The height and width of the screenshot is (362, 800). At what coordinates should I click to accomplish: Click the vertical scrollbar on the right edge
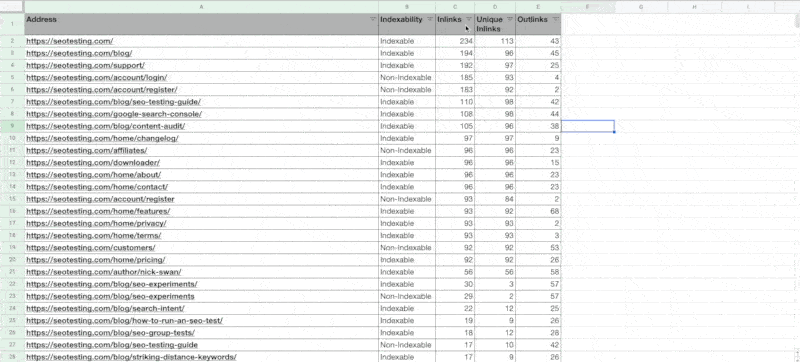tap(797, 184)
